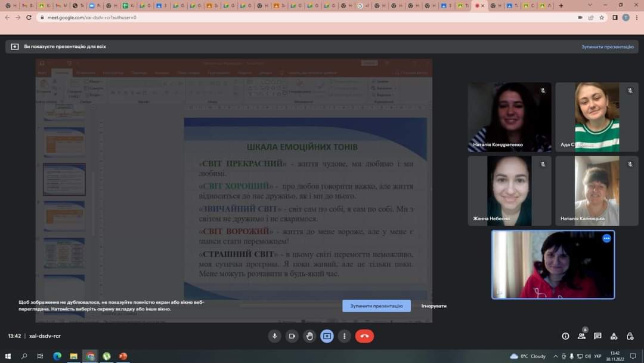Open the three-dot more options menu
Image resolution: width=644 pixels, height=363 pixels.
(x=344, y=336)
